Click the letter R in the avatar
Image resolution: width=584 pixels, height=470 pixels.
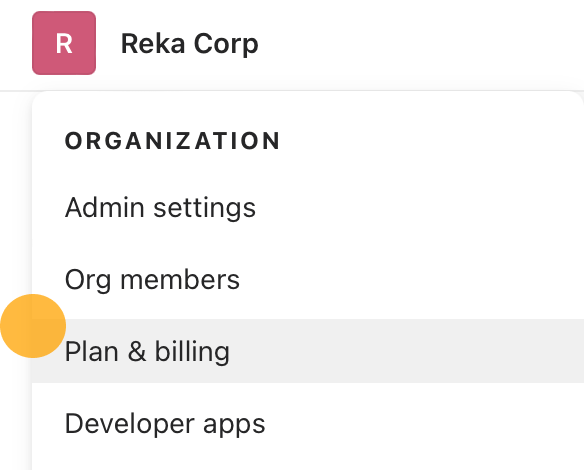64,44
